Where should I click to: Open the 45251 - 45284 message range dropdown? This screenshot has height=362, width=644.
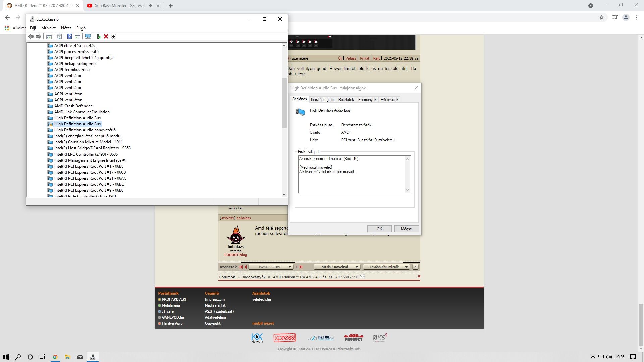271,267
